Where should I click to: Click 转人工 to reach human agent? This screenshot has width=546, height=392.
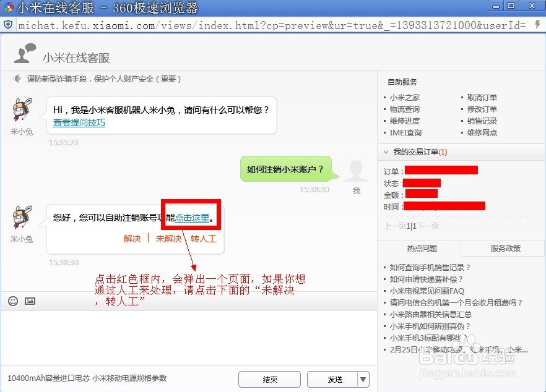click(203, 239)
